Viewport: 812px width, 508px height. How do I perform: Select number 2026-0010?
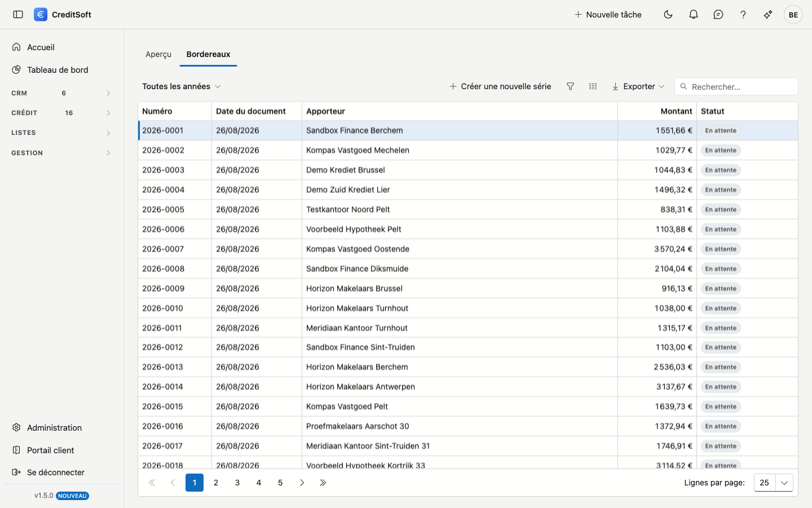[x=162, y=308]
